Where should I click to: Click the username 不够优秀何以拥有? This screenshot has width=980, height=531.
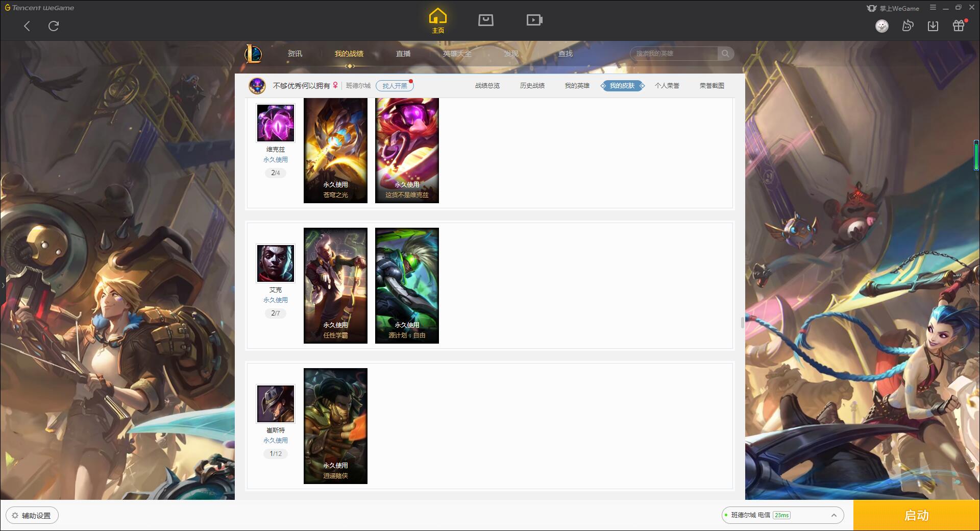(x=301, y=86)
